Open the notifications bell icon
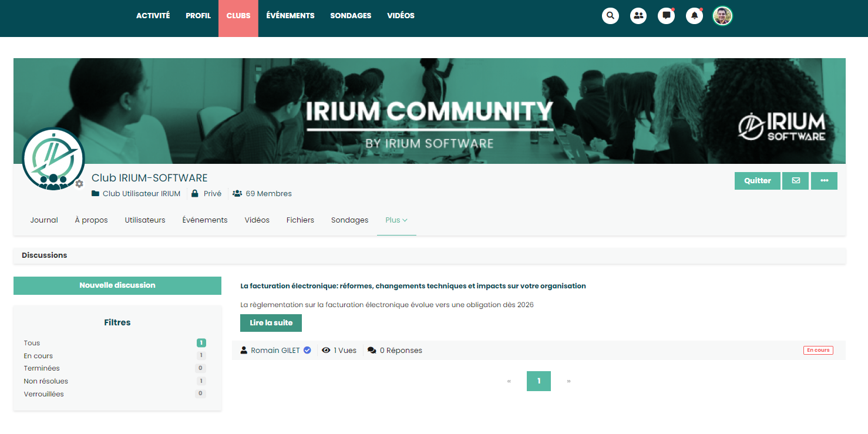The width and height of the screenshot is (868, 434). (694, 16)
